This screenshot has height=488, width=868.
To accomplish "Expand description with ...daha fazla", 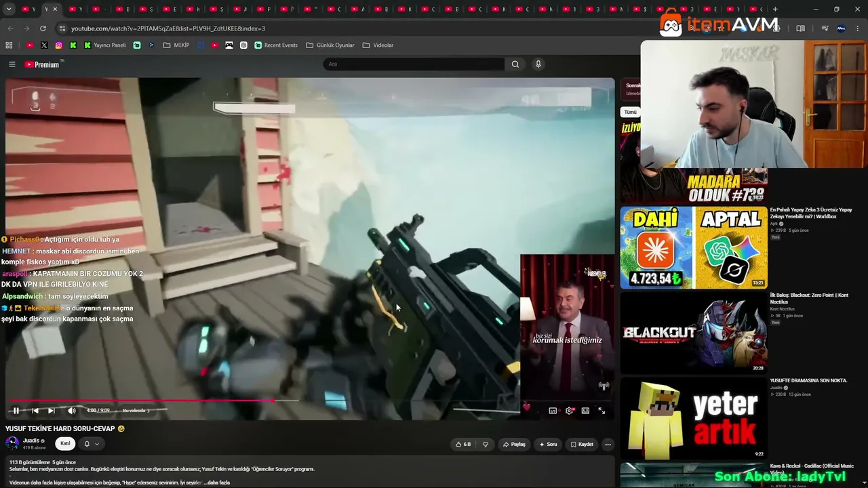I will (217, 483).
